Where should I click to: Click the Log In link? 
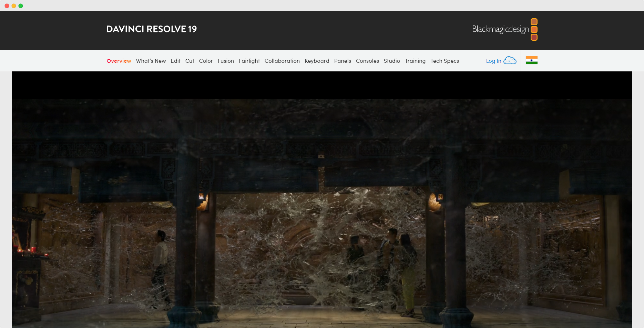[493, 61]
